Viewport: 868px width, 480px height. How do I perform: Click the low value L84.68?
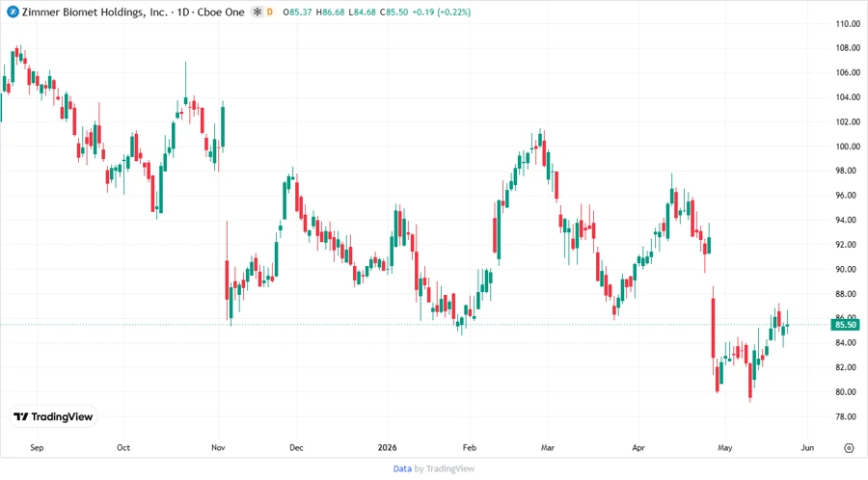(362, 12)
